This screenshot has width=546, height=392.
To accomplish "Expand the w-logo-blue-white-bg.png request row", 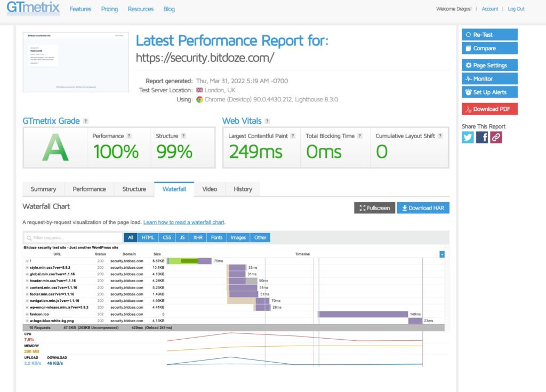I will 27,321.
